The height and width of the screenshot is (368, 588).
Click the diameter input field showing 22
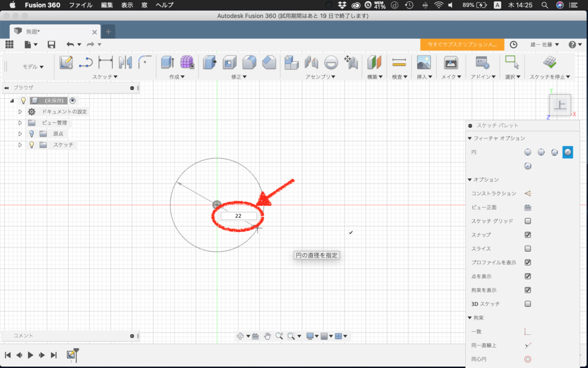click(x=238, y=216)
